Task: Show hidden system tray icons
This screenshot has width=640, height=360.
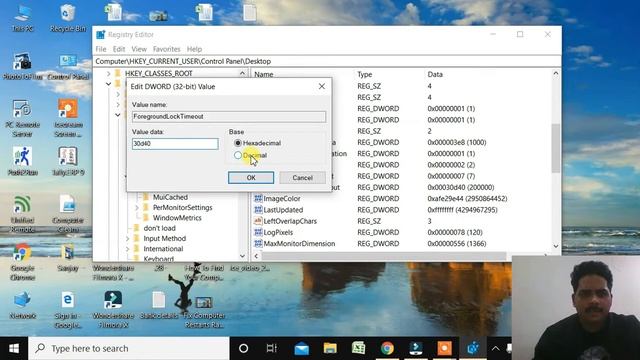Action: pos(496,348)
